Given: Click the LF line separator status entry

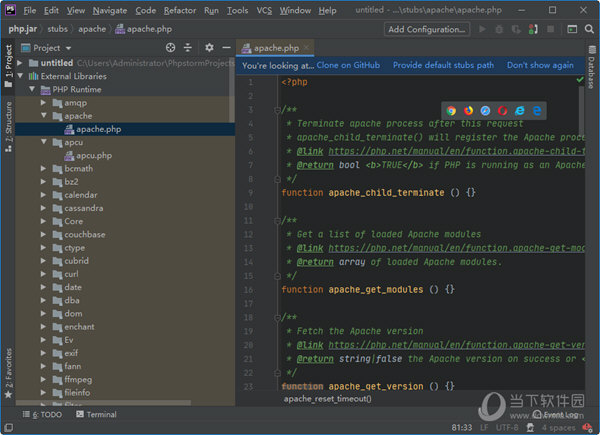Looking at the screenshot, I should (x=484, y=427).
